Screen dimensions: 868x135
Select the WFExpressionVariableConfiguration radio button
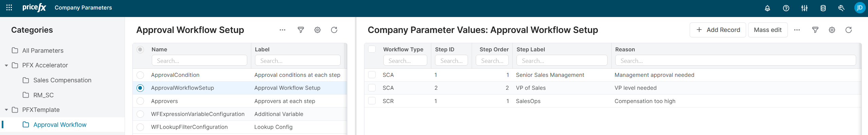point(140,114)
